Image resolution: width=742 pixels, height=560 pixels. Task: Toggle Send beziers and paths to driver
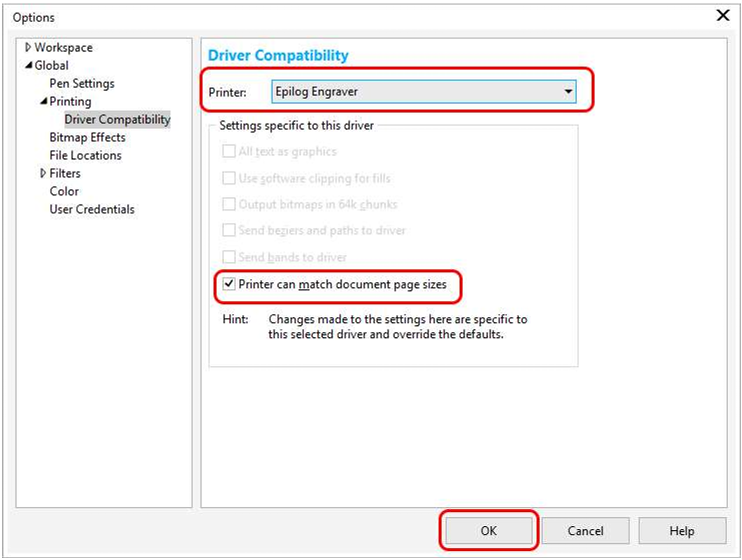point(229,230)
